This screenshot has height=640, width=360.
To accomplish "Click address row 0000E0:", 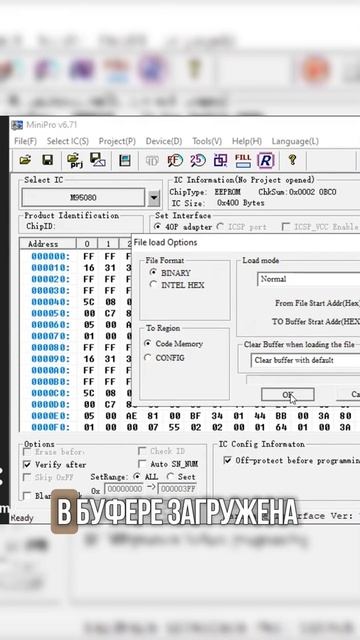I will (x=50, y=416).
